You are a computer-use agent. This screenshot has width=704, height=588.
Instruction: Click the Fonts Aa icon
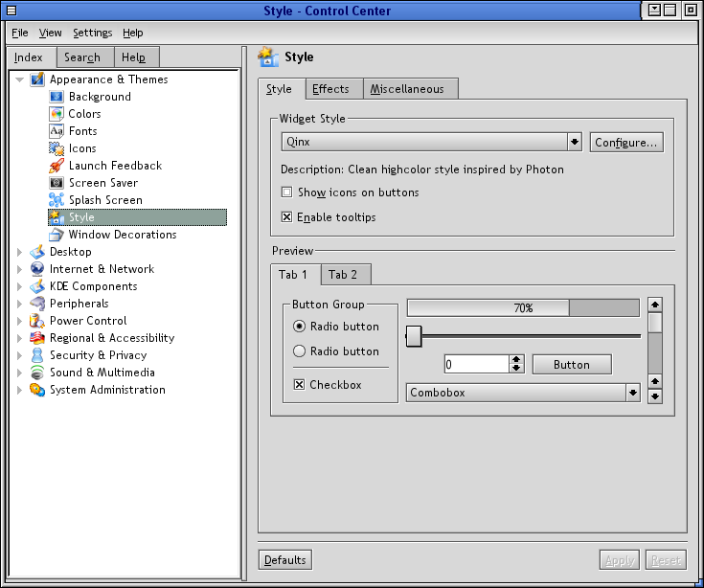(57, 131)
